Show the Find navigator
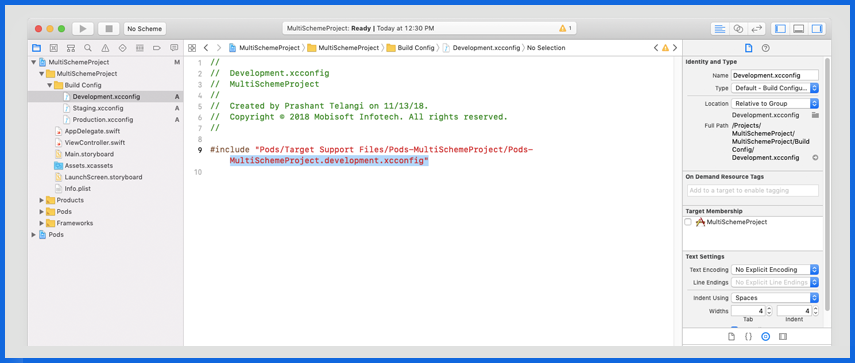The width and height of the screenshot is (855, 363). pyautogui.click(x=88, y=48)
